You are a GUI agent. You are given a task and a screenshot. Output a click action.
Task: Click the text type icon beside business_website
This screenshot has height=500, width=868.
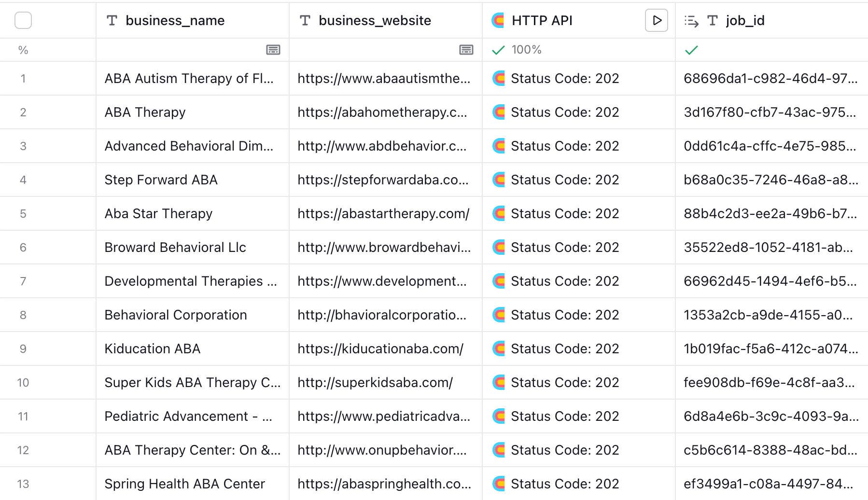tap(305, 20)
